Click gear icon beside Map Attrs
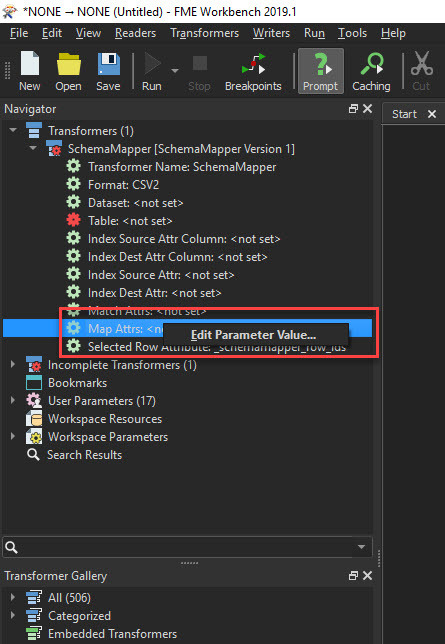 (74, 328)
